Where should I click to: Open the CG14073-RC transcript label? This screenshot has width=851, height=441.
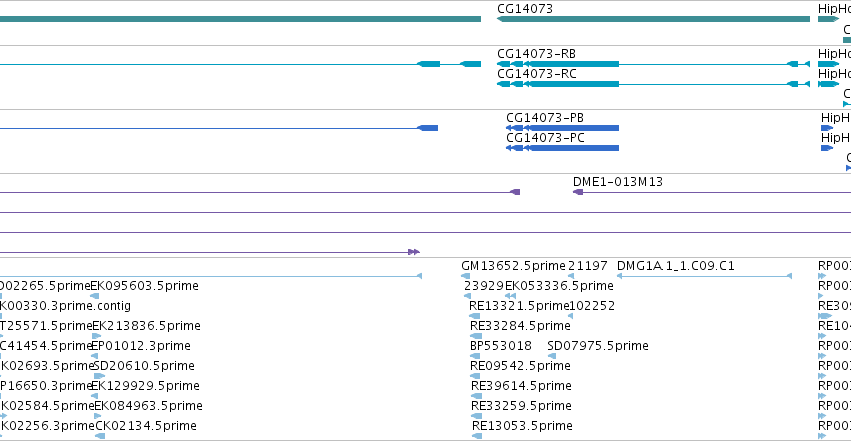pos(537,74)
